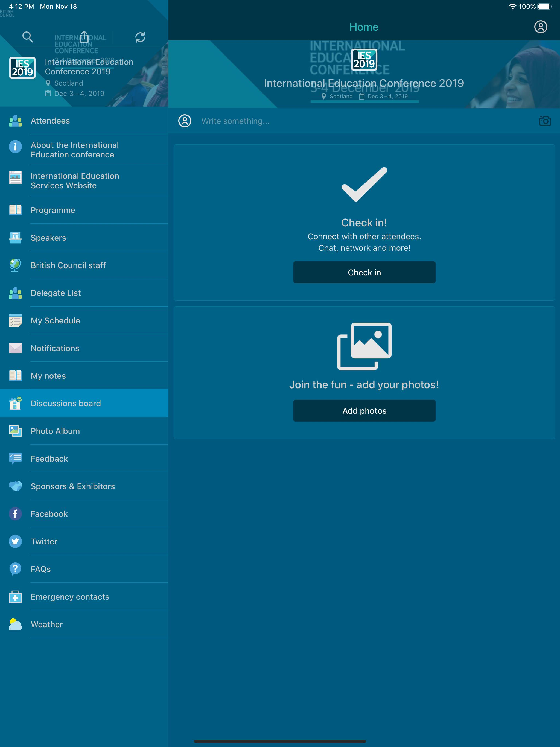Screen dimensions: 560x747
Task: Open International Education Services Website link
Action: [x=75, y=181]
